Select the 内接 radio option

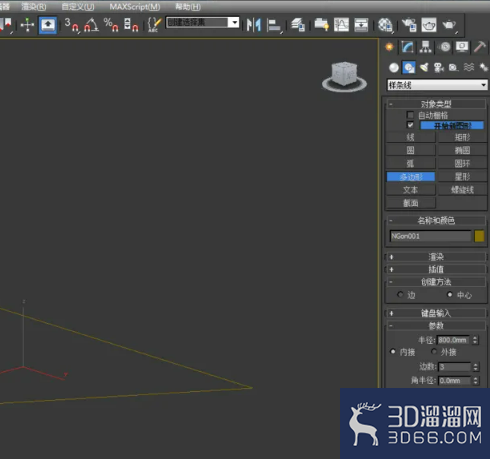(x=393, y=351)
